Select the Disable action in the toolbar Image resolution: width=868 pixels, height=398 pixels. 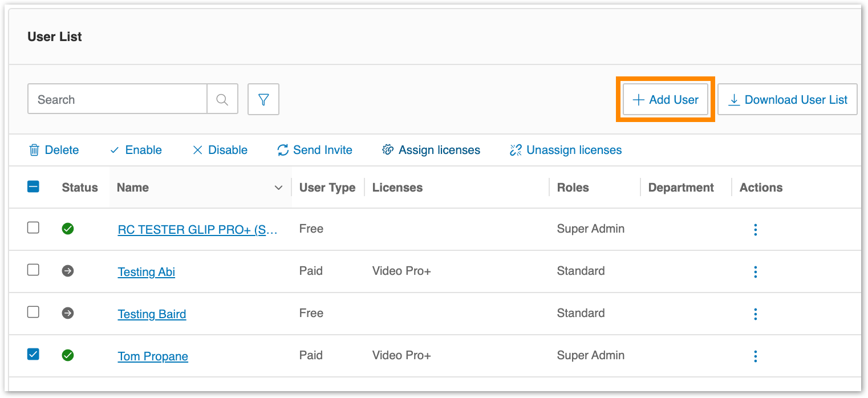click(227, 150)
